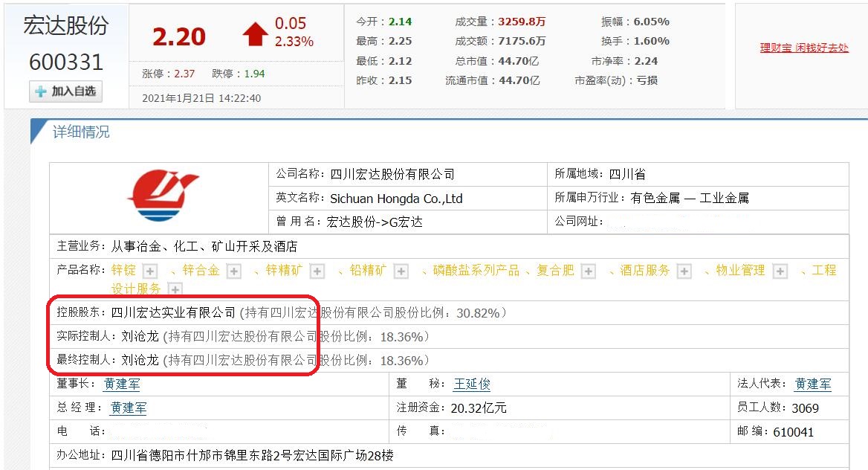The width and height of the screenshot is (868, 470).
Task: Click 黄建军 link next to 法人代表
Action: pyautogui.click(x=813, y=384)
